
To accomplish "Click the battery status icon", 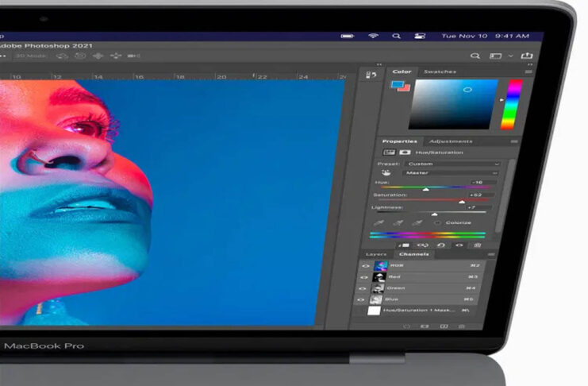I will coord(348,36).
